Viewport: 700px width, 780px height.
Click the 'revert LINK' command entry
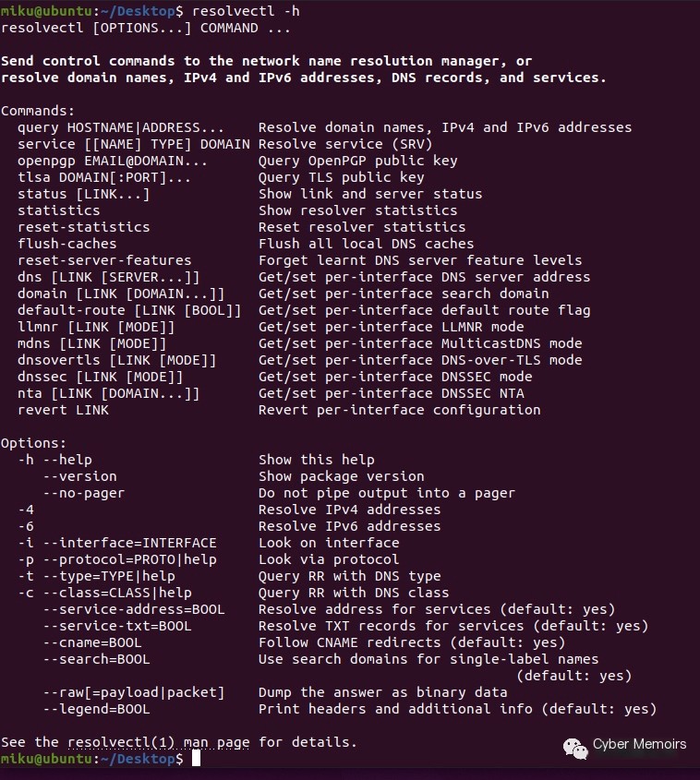point(63,410)
